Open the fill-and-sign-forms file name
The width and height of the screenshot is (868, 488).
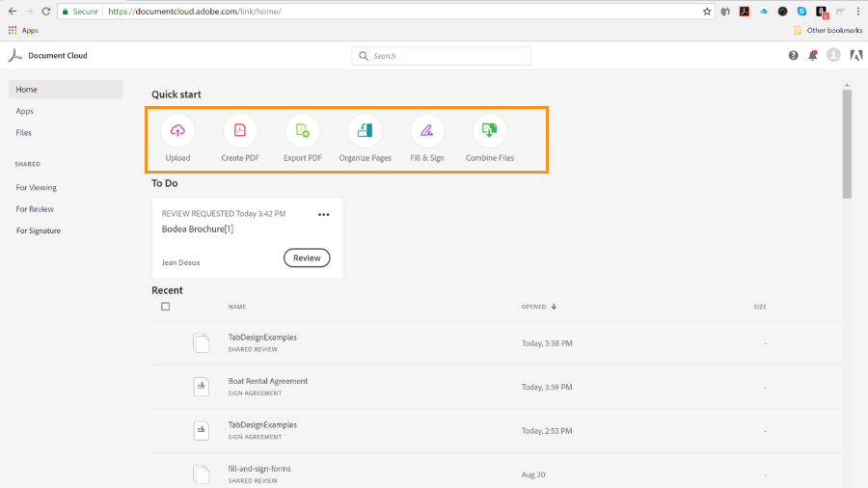tap(259, 469)
